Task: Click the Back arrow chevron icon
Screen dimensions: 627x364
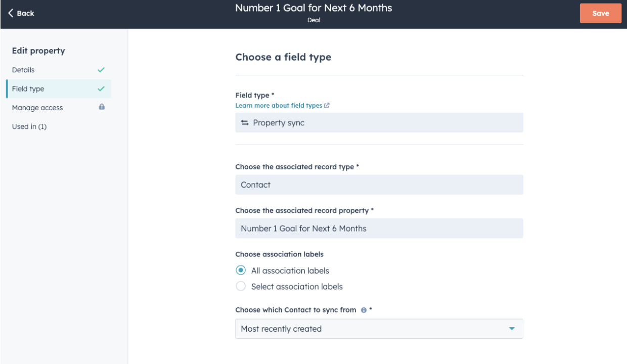Action: click(x=11, y=14)
